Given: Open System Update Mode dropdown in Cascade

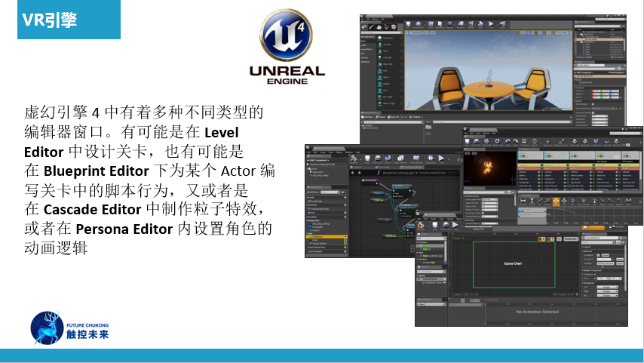Looking at the screenshot, I should click(489, 199).
